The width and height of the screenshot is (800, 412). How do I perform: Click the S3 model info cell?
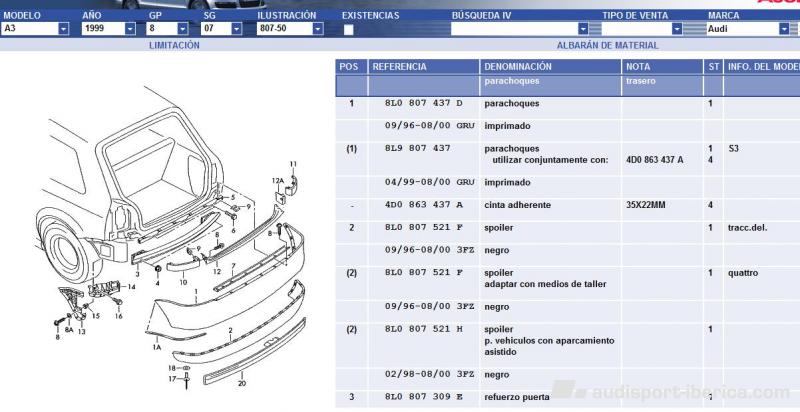tap(733, 148)
